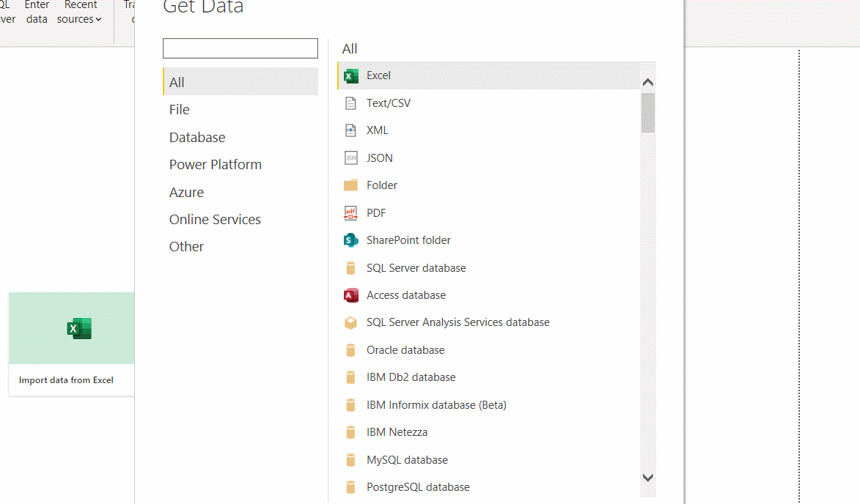The width and height of the screenshot is (860, 504).
Task: Click the SQL Server database cylinder icon
Action: point(350,268)
